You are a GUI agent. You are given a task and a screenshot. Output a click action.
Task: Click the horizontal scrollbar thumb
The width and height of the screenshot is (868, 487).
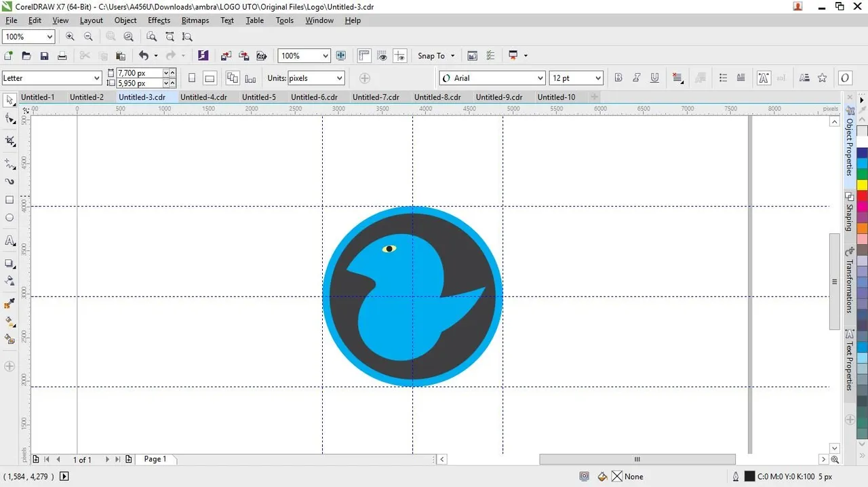(x=637, y=459)
